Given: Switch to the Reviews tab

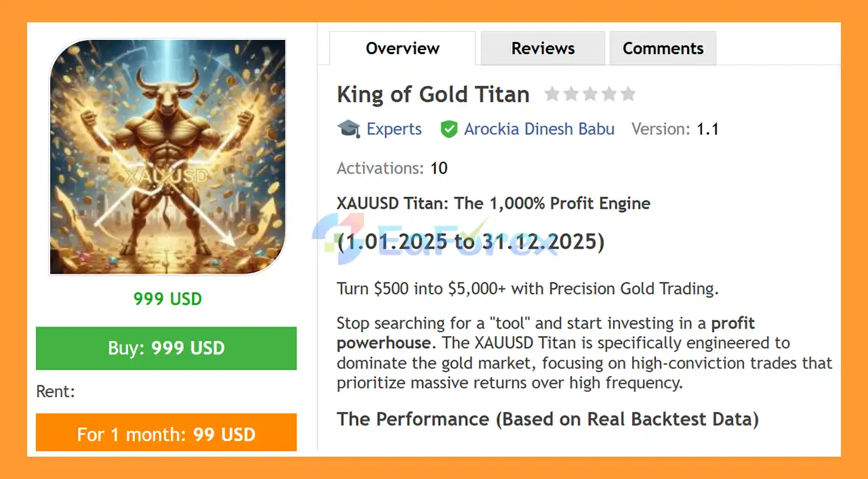Looking at the screenshot, I should pos(542,49).
